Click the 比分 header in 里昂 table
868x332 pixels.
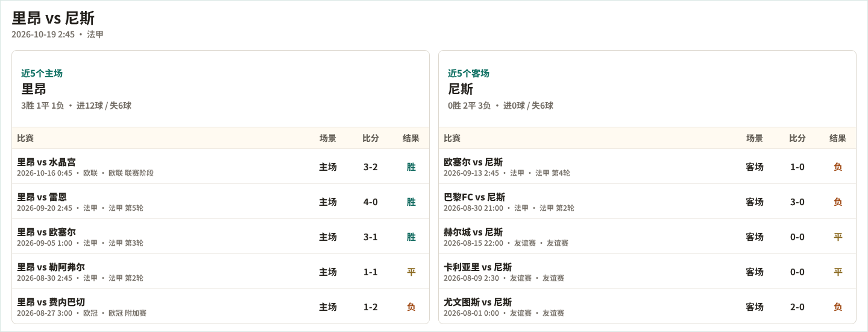point(371,138)
